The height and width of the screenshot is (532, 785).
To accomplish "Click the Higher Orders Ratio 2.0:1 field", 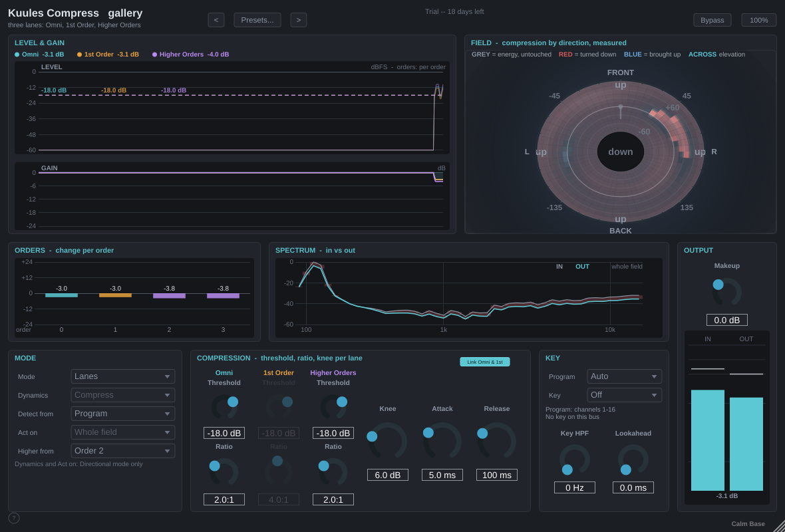I will 333,499.
